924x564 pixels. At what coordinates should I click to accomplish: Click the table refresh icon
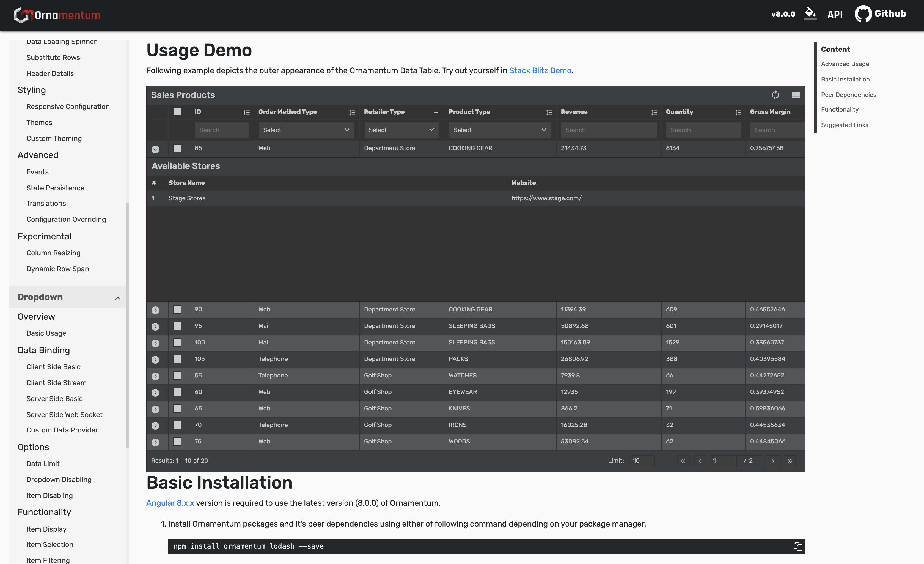point(775,95)
